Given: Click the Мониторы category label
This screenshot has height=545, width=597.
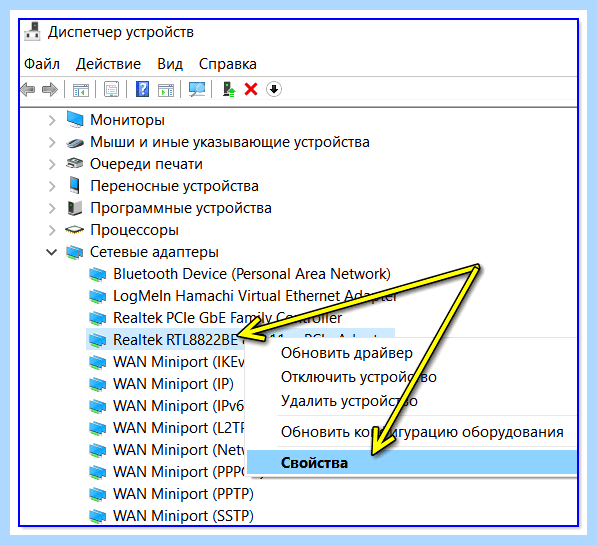Looking at the screenshot, I should click(x=127, y=120).
